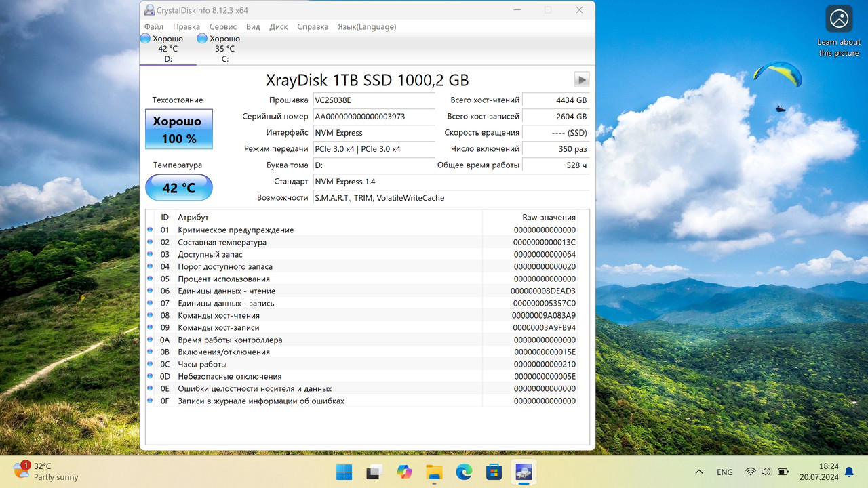
Task: Click the next disk arrow button
Action: (x=581, y=79)
